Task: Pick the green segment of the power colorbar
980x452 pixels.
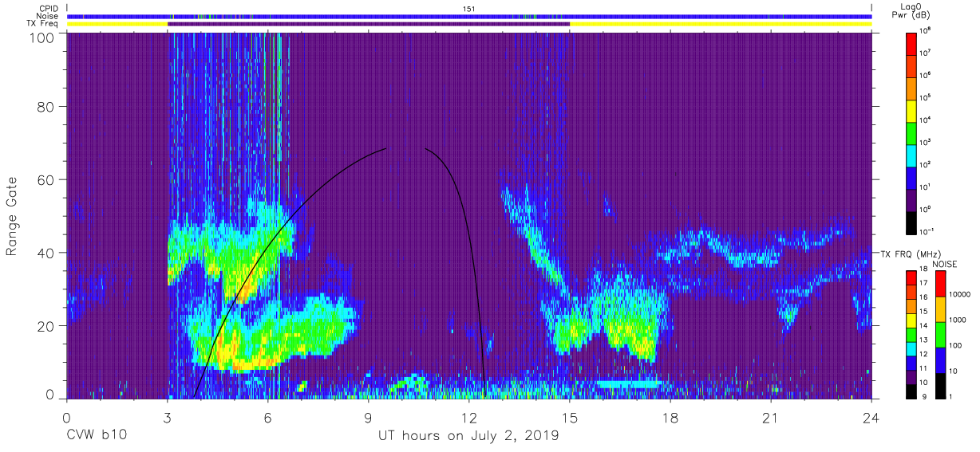Action: tap(912, 132)
